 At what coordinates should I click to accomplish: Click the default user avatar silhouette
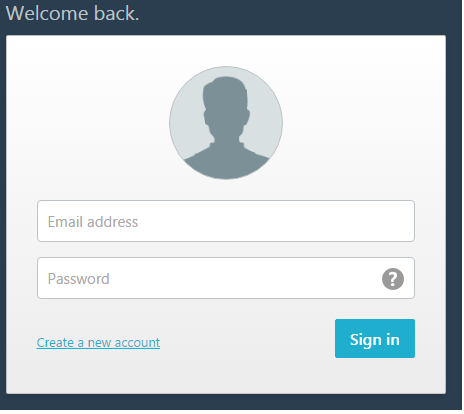tap(226, 123)
